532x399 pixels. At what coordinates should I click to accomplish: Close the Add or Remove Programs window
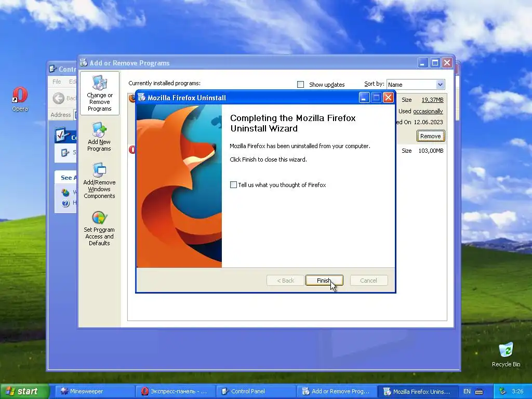pyautogui.click(x=447, y=63)
